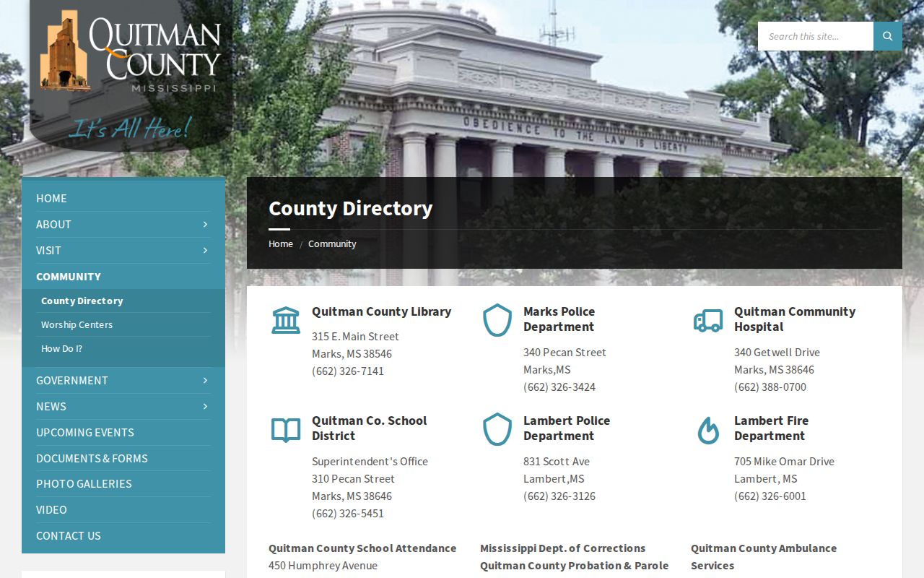Click the Quitman County Library building icon

click(x=286, y=320)
